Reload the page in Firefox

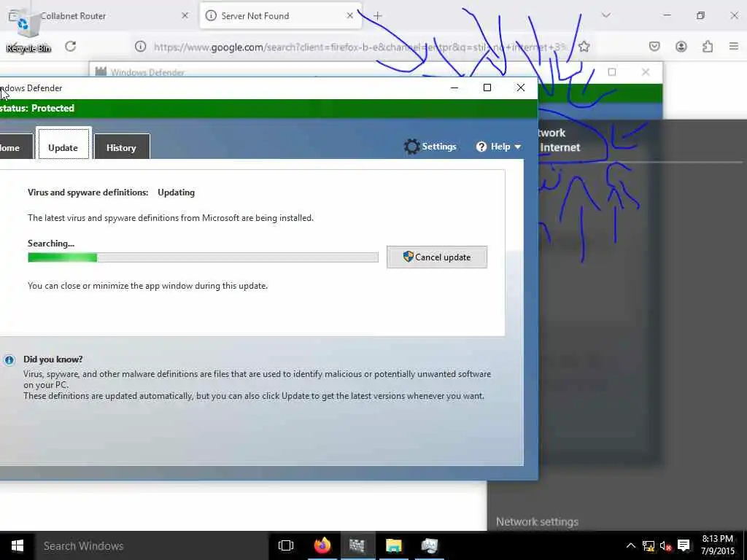[x=71, y=46]
